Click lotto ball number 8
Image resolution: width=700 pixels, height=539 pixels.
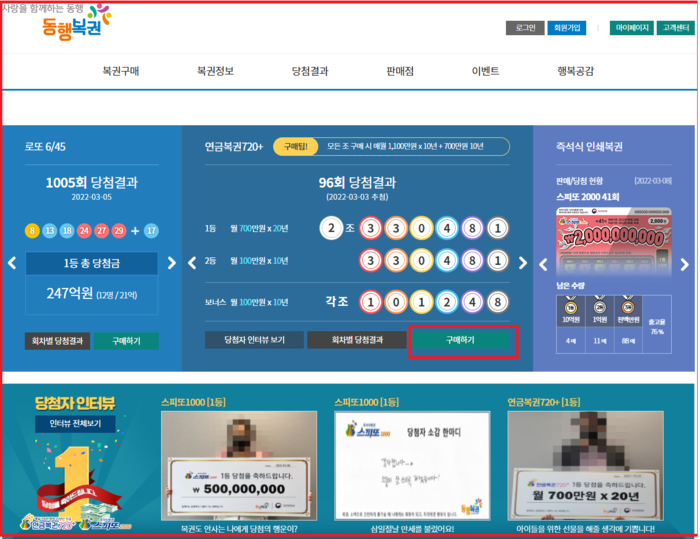pos(32,231)
